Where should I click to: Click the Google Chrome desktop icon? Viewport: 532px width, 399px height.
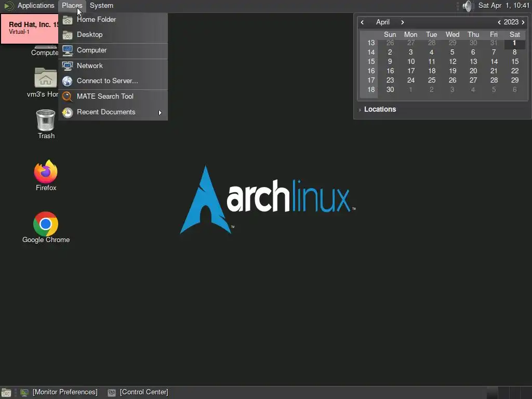pyautogui.click(x=46, y=228)
